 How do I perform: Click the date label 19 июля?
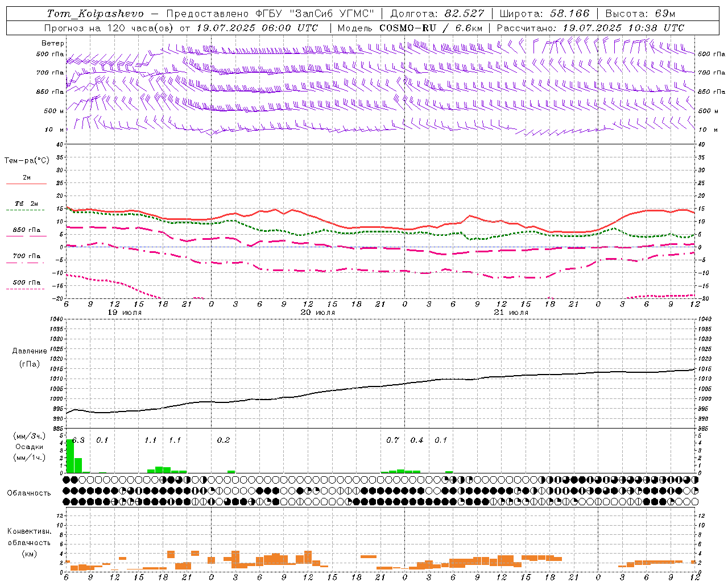[125, 313]
